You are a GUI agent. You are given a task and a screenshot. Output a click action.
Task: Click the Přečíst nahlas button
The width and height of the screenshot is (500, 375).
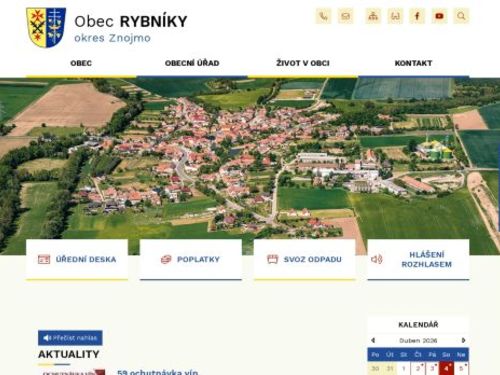tap(70, 338)
